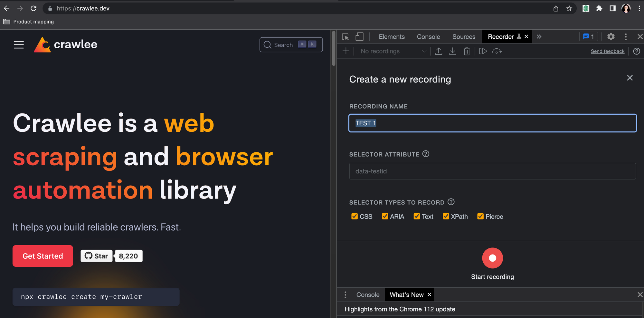
Task: Open the crawlee site hamburger menu
Action: 19,45
